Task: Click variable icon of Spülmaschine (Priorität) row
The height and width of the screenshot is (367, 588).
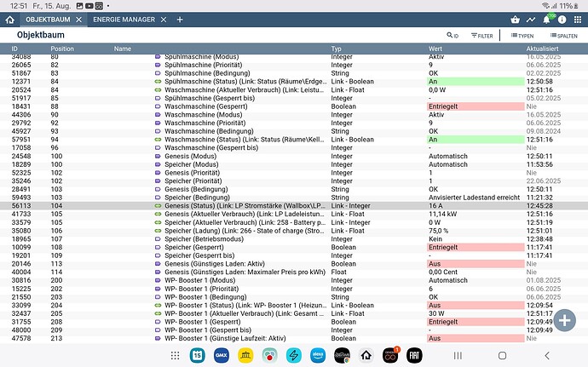Action: (158, 65)
